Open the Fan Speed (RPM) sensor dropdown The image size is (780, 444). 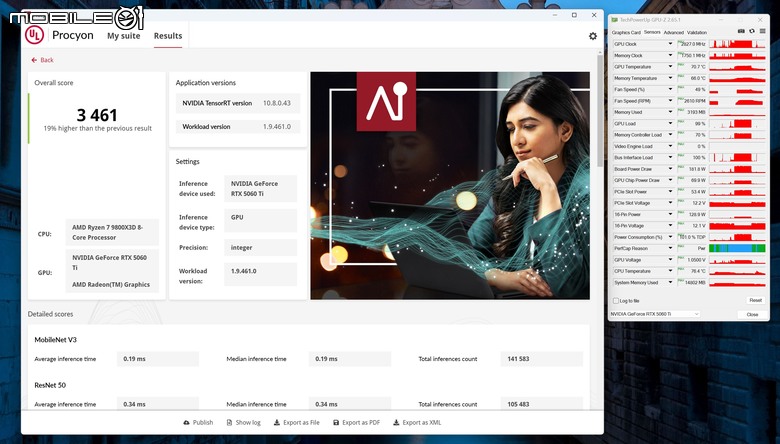670,101
